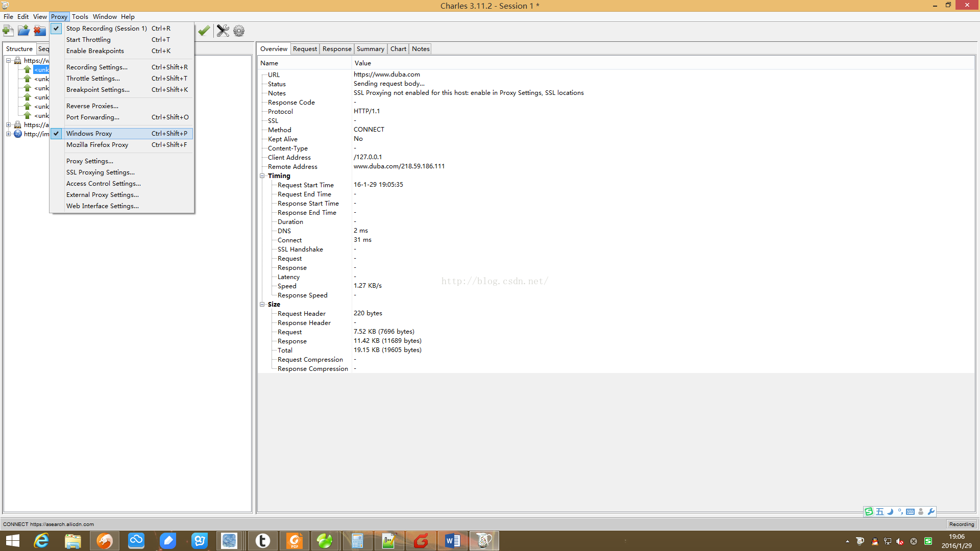Click the QQ penguin tray icon
Screen dimensions: 980x551
(x=875, y=541)
